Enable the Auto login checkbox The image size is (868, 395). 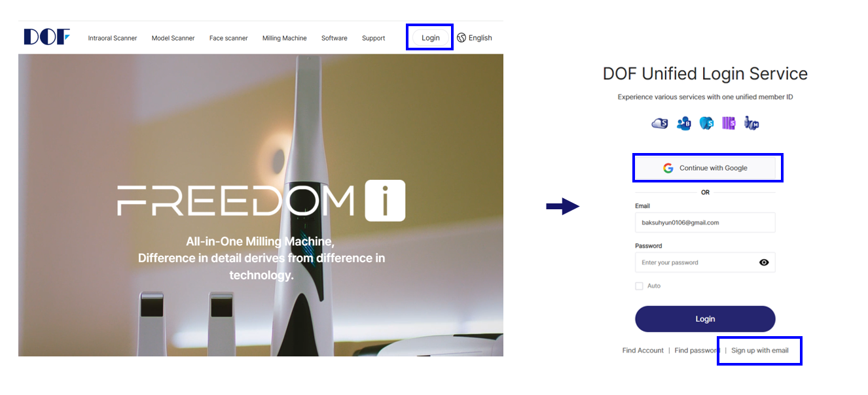point(639,286)
